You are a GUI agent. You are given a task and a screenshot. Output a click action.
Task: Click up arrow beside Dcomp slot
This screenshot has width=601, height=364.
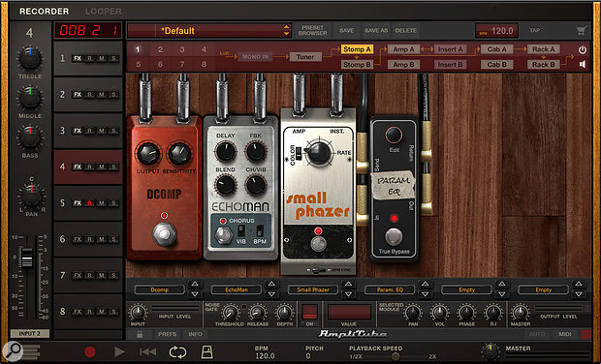(x=195, y=284)
